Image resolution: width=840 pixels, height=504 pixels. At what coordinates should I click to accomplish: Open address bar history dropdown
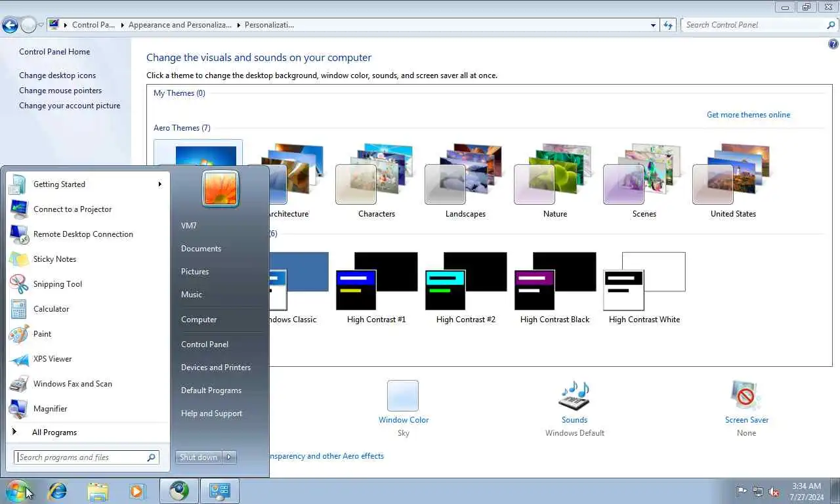point(653,25)
